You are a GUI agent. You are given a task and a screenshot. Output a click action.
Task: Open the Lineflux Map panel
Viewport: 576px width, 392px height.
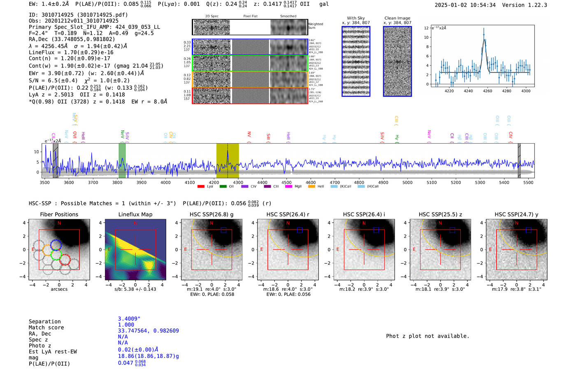(135, 250)
